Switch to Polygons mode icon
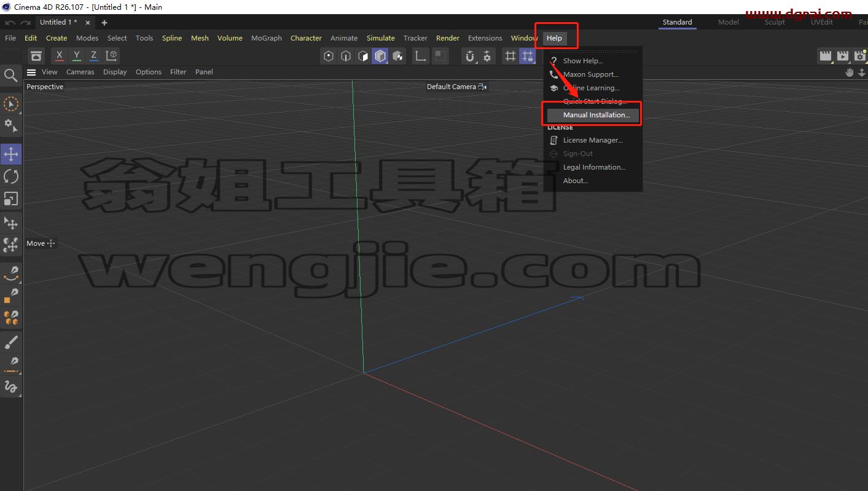Screen dimensions: 868x491 point(363,57)
